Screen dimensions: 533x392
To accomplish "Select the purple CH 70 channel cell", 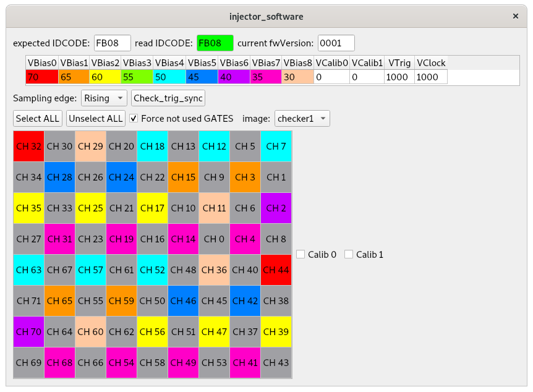I will 28,332.
